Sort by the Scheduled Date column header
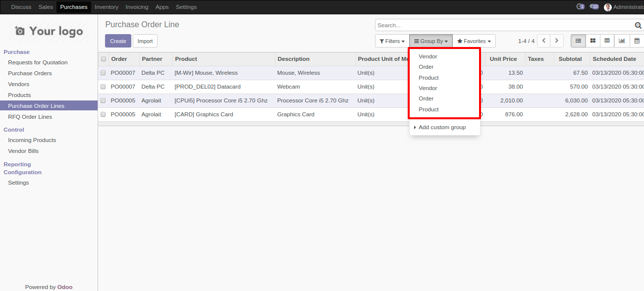Image resolution: width=644 pixels, height=291 pixels. [x=617, y=59]
